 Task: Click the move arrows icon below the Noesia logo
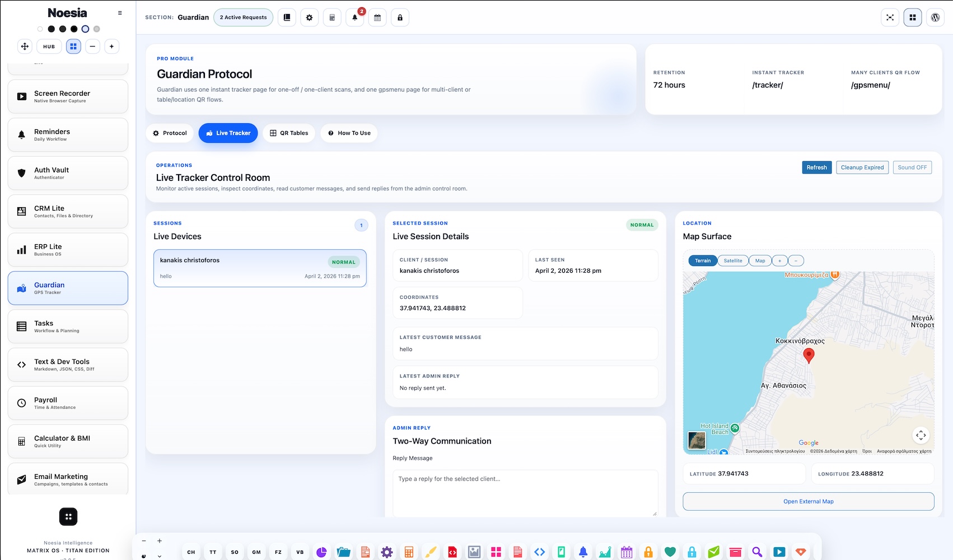[x=25, y=46]
